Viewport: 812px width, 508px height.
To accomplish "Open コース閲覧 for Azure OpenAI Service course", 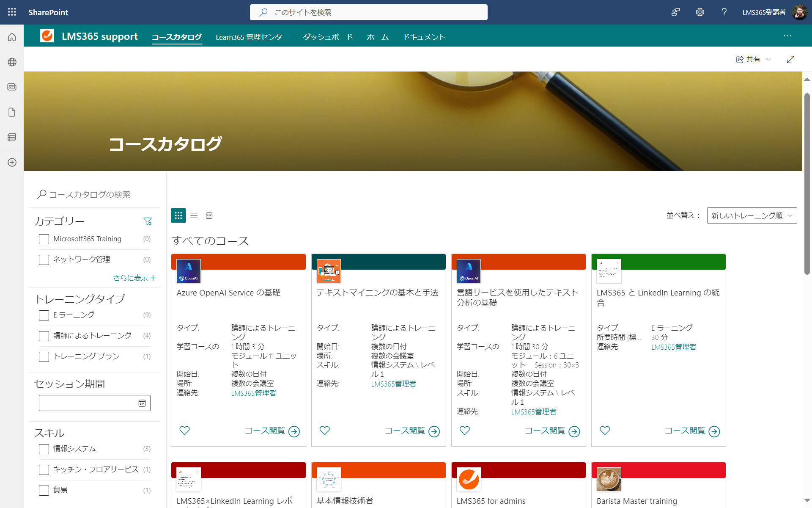I will (x=272, y=431).
